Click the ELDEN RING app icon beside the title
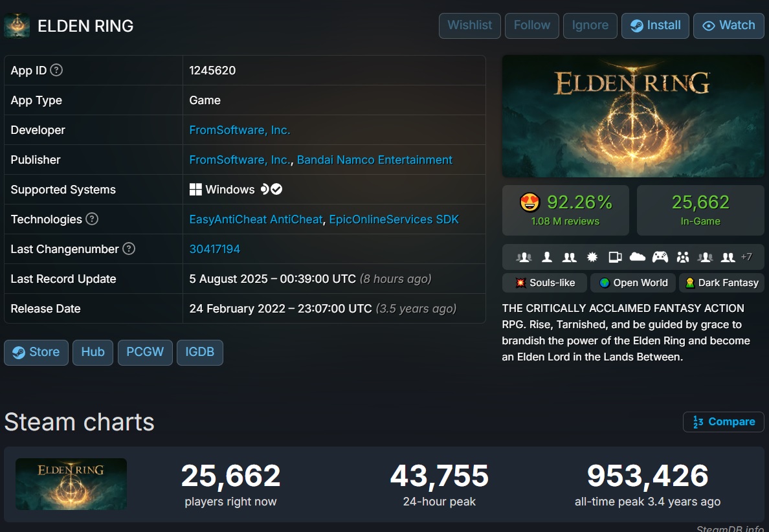769x532 pixels. pos(17,25)
